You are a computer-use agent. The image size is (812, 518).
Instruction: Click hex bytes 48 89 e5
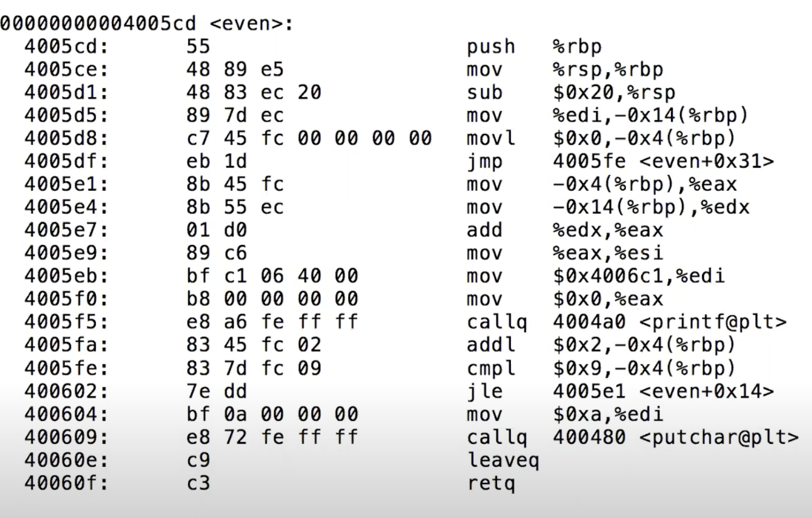(235, 69)
